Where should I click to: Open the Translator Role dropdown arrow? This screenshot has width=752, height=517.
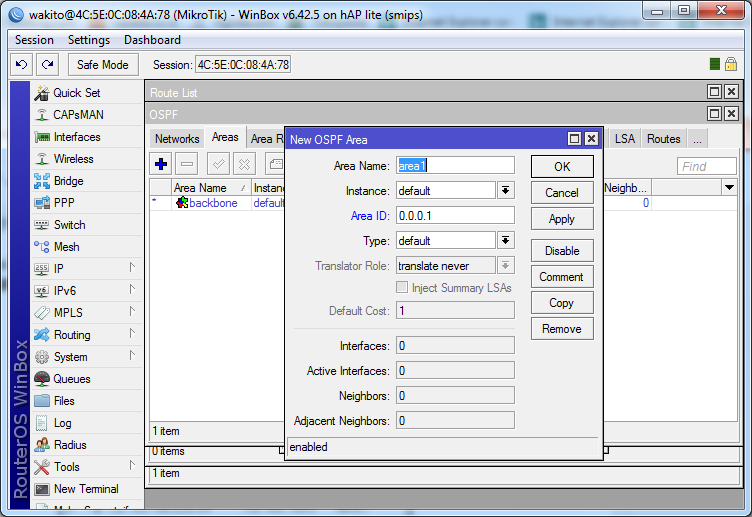click(505, 265)
